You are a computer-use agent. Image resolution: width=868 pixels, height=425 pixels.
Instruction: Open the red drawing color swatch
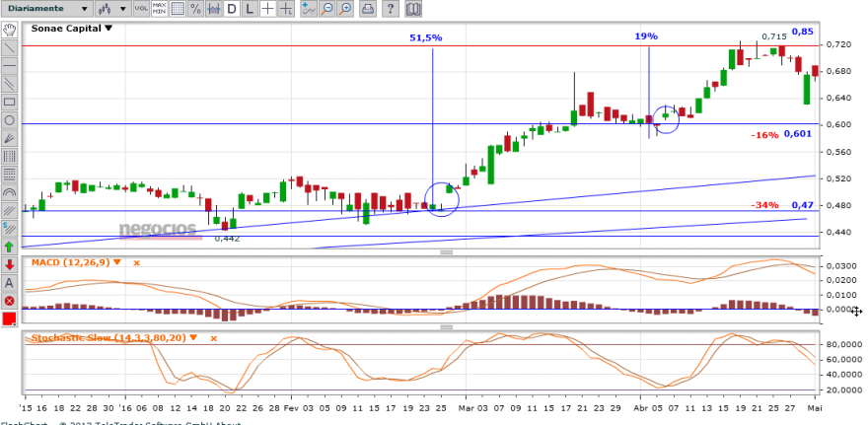(10, 319)
